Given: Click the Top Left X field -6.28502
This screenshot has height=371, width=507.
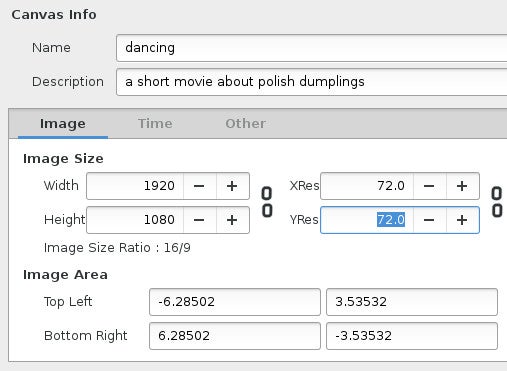Looking at the screenshot, I should (x=235, y=302).
